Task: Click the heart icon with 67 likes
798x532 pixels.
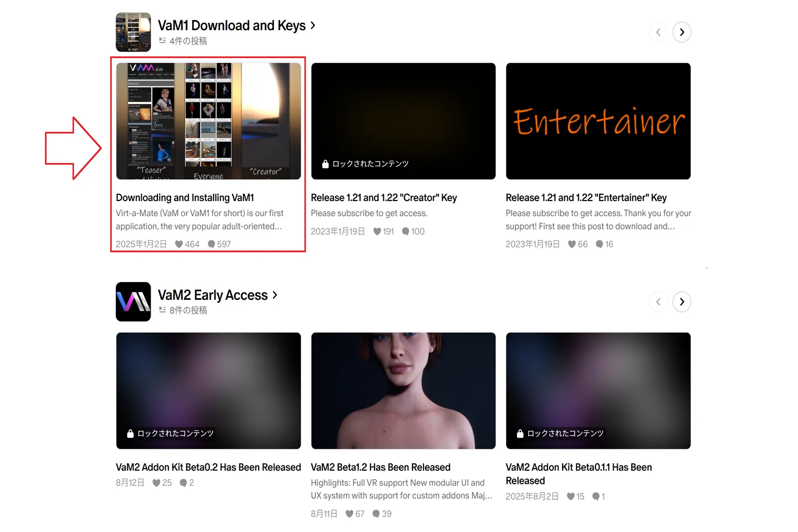Action: (349, 514)
